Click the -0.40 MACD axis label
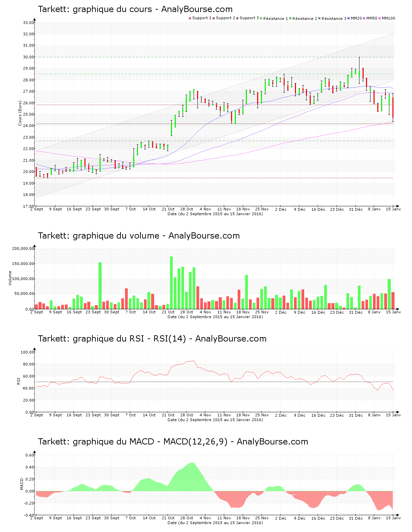This screenshot has height=532, width=412. pyautogui.click(x=29, y=515)
